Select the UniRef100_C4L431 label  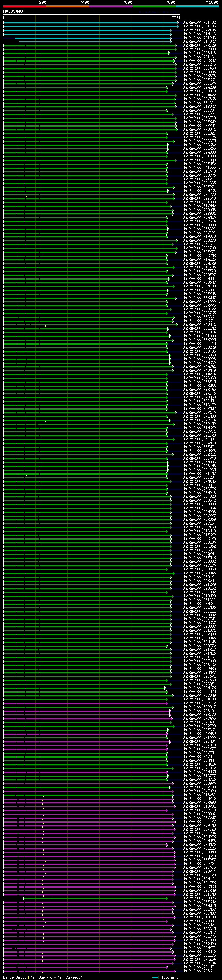[199, 722]
